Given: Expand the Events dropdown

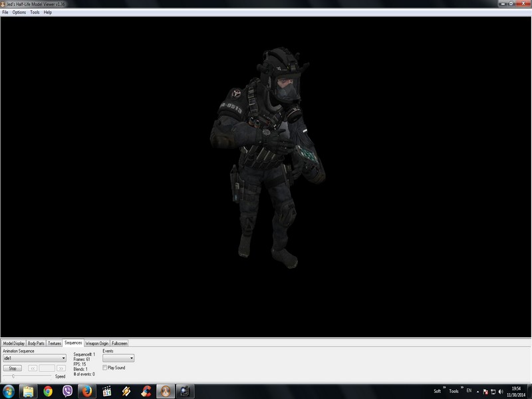Looking at the screenshot, I should click(x=118, y=358).
